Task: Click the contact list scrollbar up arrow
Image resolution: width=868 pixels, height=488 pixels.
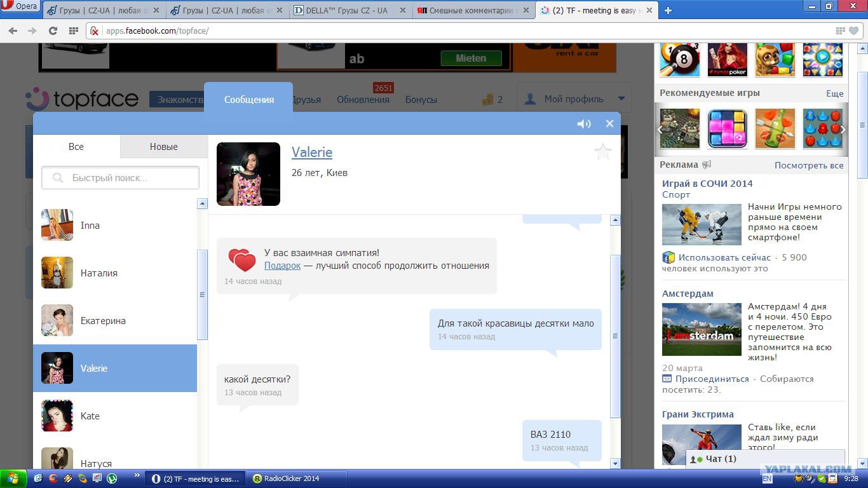Action: click(203, 203)
